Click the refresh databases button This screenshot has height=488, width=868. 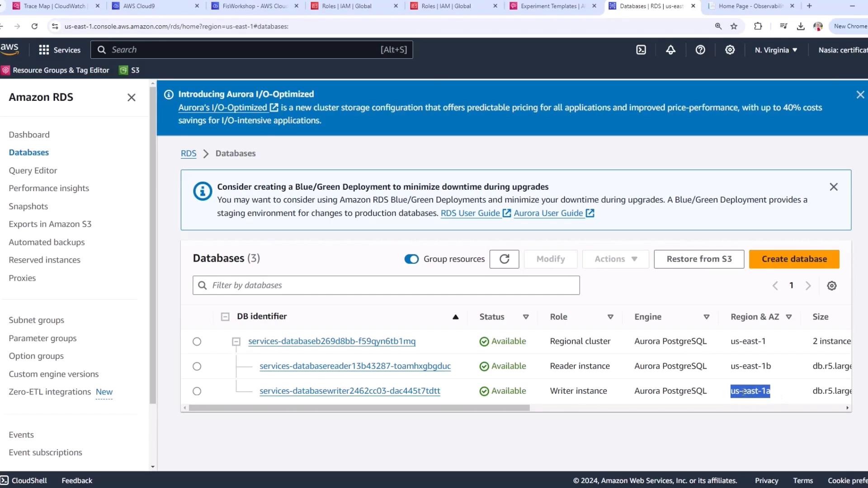pyautogui.click(x=504, y=259)
